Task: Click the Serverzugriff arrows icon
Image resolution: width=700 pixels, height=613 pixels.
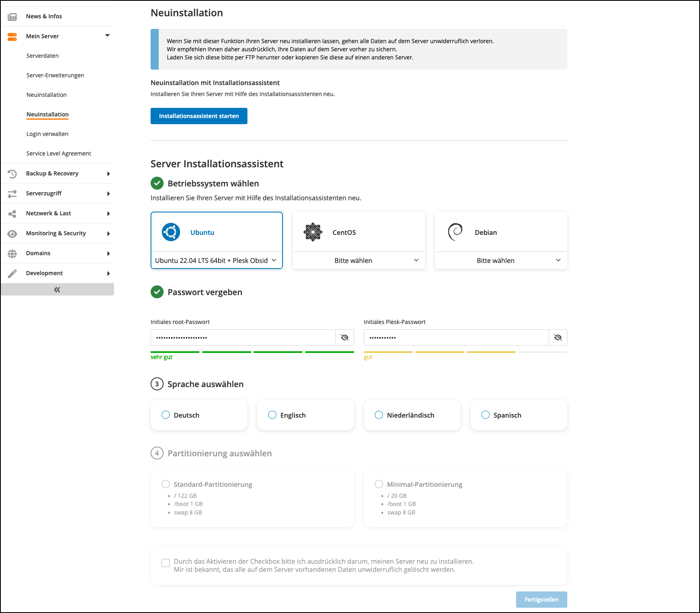Action: 12,194
